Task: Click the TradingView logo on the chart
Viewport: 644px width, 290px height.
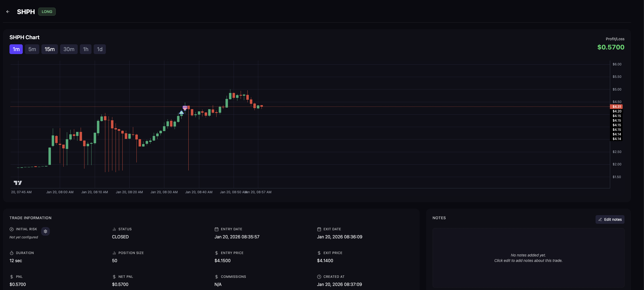Action: pos(18,183)
